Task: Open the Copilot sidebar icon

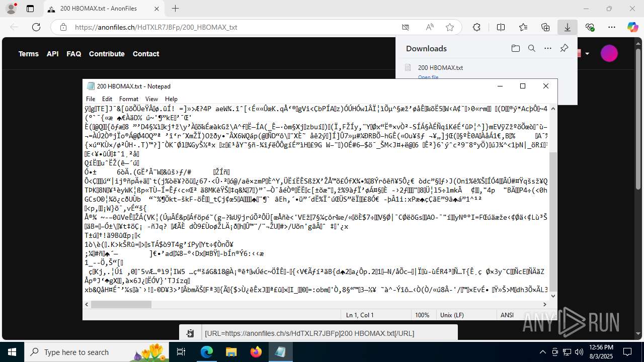Action: point(633,27)
